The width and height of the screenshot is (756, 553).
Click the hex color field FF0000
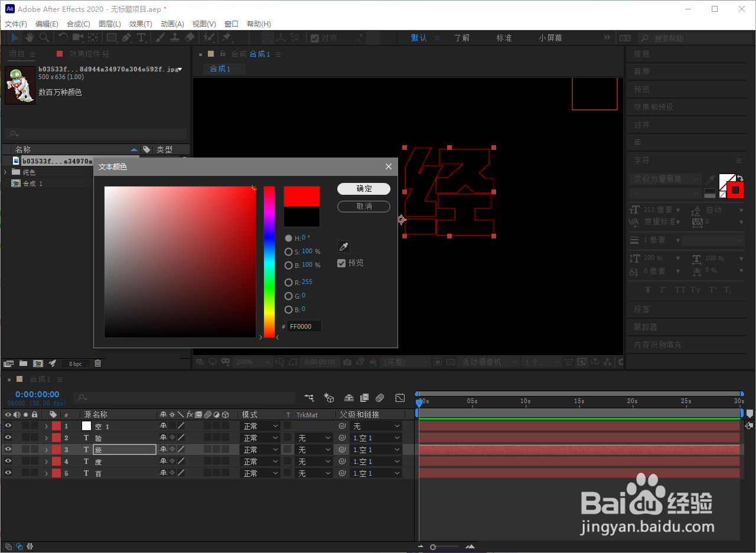coord(304,326)
